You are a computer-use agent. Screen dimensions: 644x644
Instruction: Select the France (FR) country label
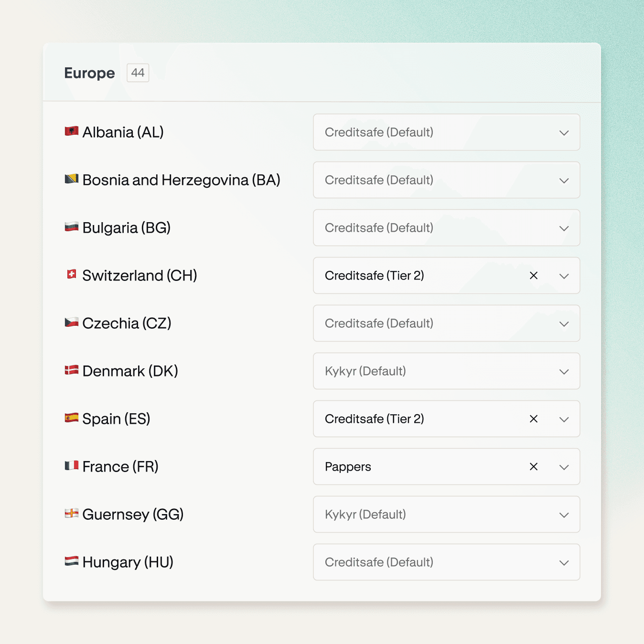[120, 467]
